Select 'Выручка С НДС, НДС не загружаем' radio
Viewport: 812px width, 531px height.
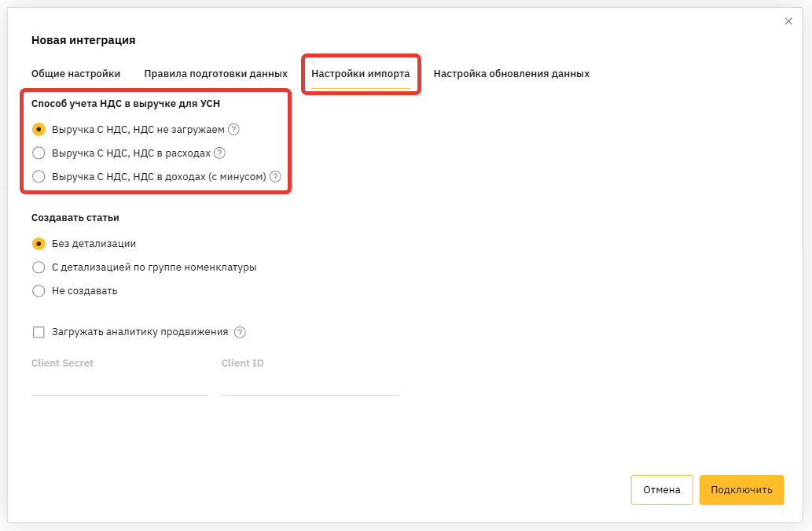point(39,130)
